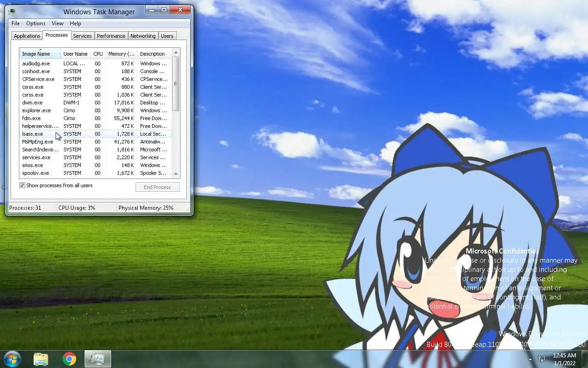Screen dimensions: 588x368
Task: Switch to the Performance tab
Action: 111,36
